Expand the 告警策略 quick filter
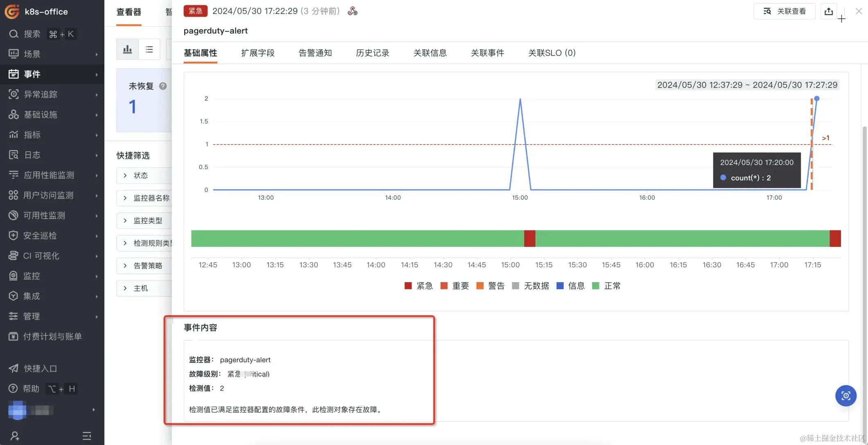This screenshot has height=445, width=868. click(147, 266)
